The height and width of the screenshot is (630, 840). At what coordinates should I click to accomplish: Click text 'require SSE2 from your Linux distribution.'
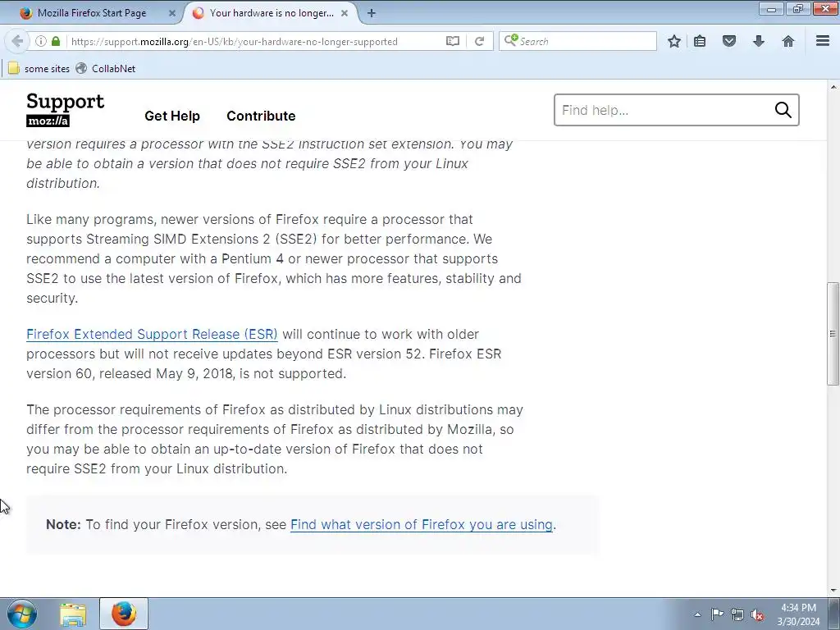coord(157,468)
